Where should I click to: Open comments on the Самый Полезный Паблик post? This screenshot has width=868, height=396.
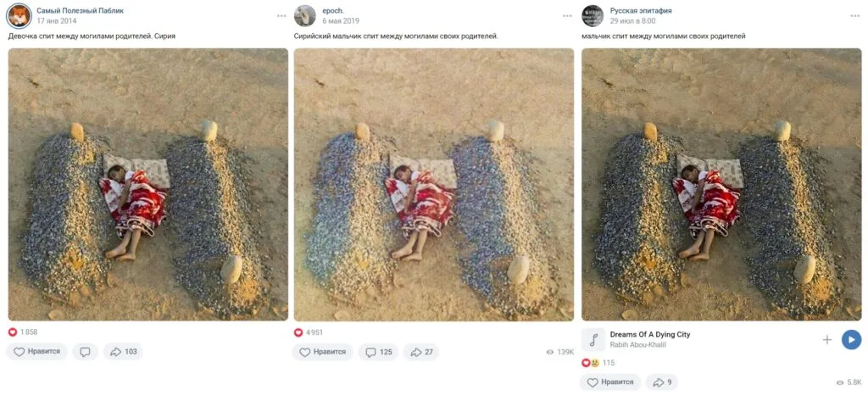(x=85, y=352)
